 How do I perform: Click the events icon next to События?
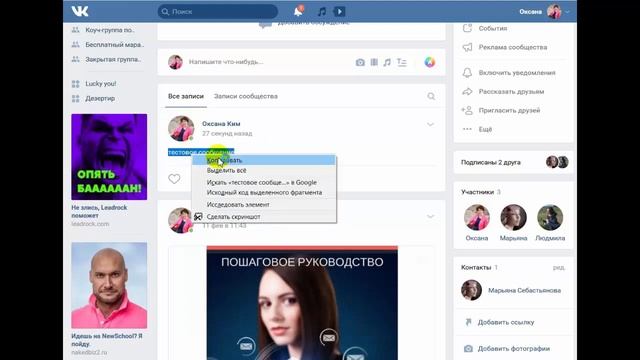467,28
